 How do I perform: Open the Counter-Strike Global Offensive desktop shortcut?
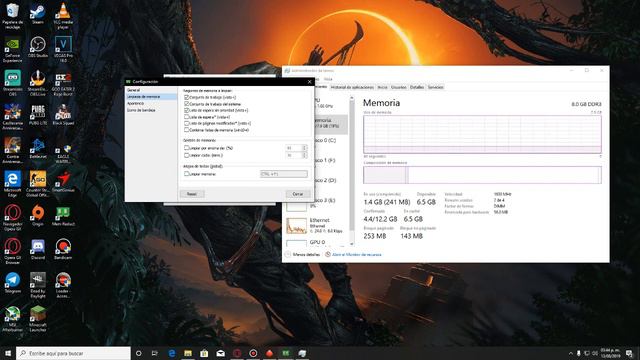coord(38,184)
